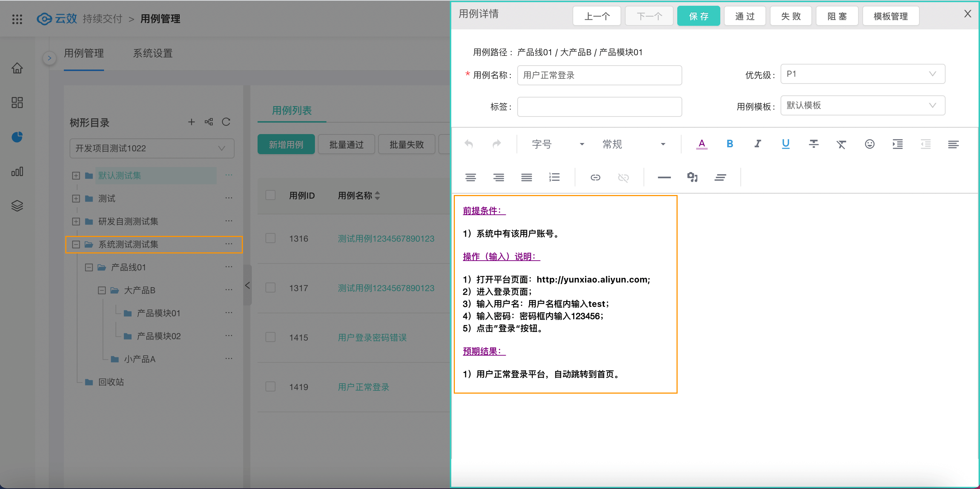This screenshot has width=980, height=489.
Task: Open the layers icon in sidebar
Action: [17, 206]
